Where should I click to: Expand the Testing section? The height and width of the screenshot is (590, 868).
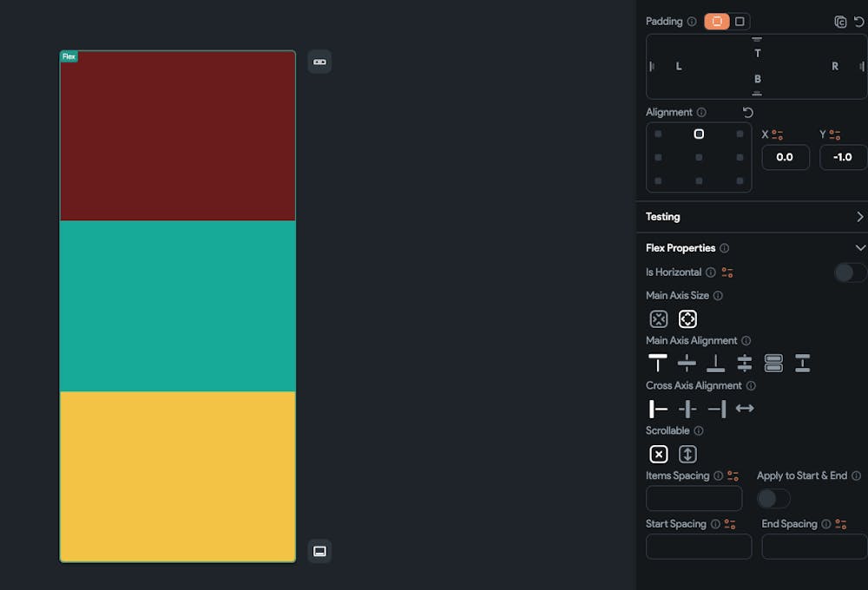point(859,217)
